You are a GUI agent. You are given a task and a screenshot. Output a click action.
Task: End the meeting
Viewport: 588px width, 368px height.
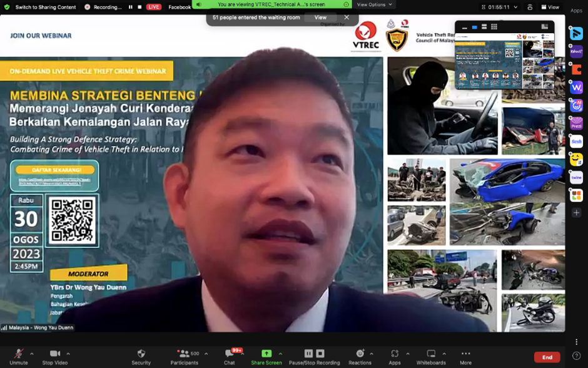point(547,357)
